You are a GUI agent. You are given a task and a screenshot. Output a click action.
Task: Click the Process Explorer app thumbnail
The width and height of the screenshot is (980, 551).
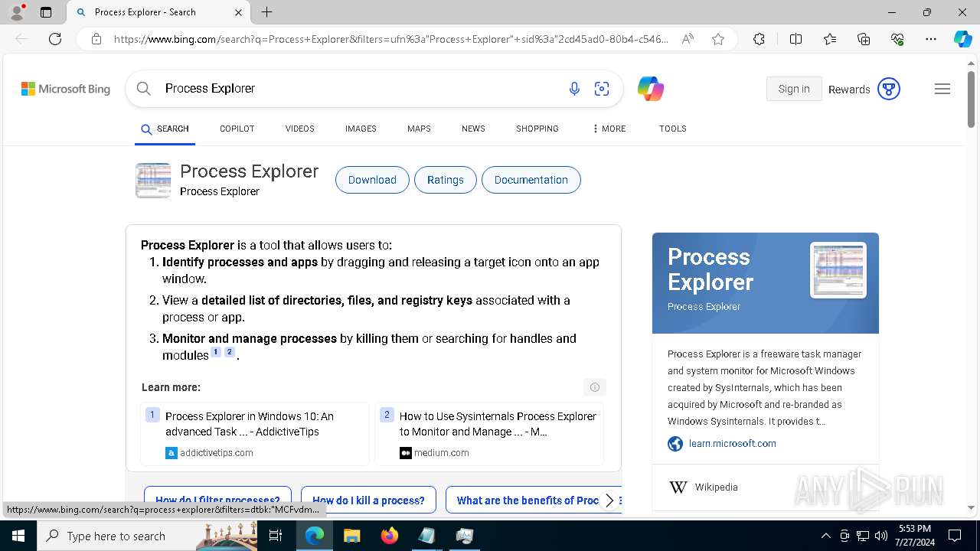(x=153, y=181)
